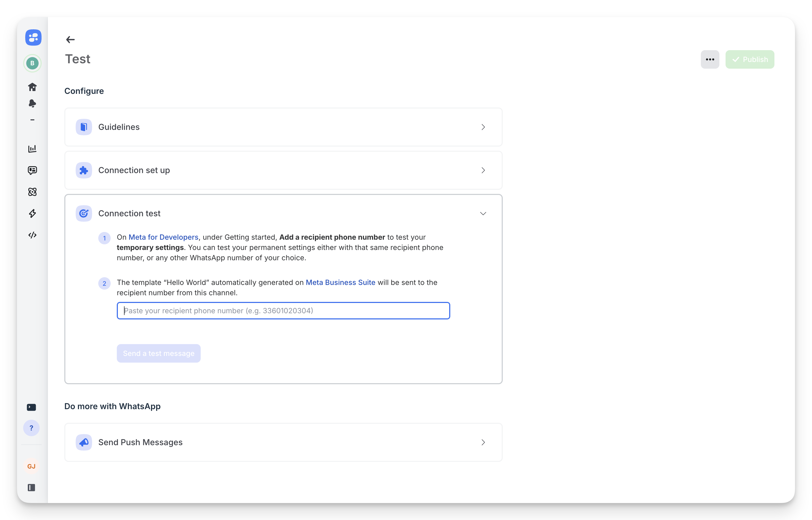Expand the Connection set up section
This screenshot has height=520, width=812.
283,170
